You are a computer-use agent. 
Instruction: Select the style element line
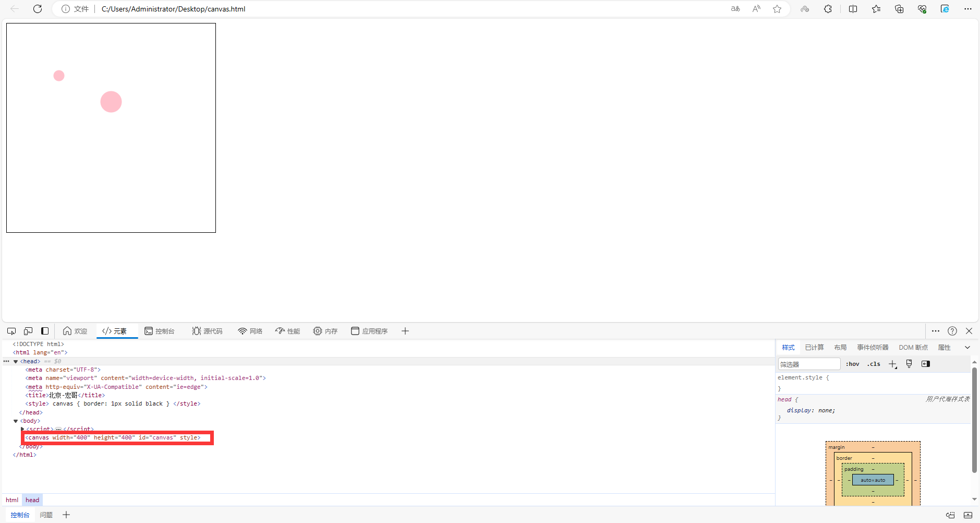pos(113,403)
